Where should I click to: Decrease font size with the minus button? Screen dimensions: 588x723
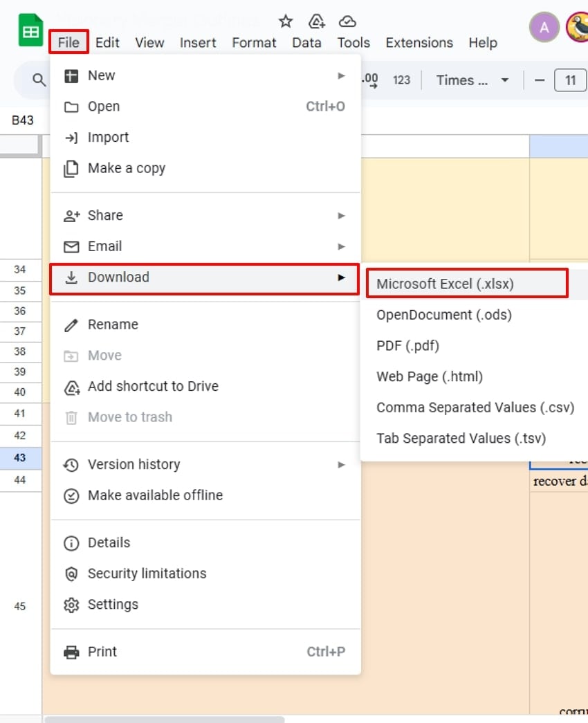(x=540, y=80)
